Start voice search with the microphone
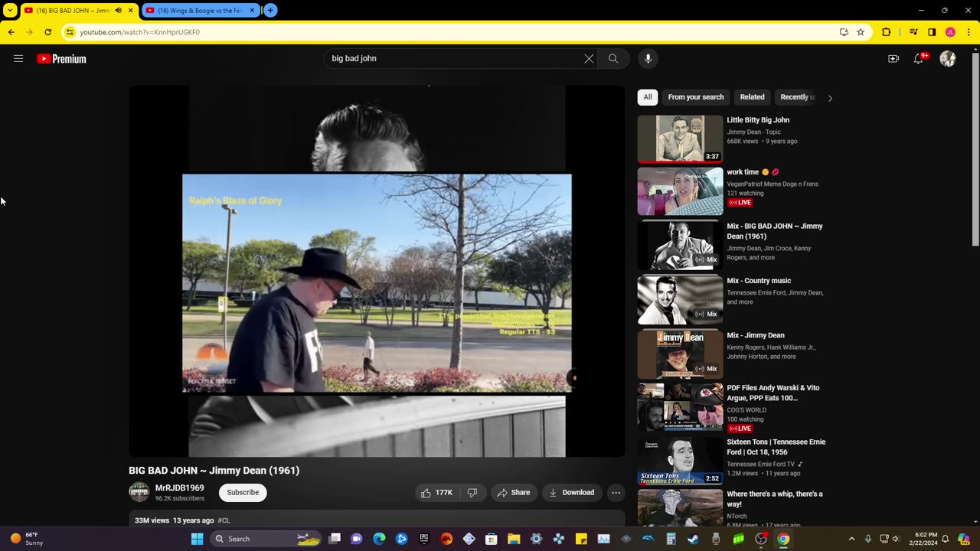The width and height of the screenshot is (980, 551). point(648,59)
